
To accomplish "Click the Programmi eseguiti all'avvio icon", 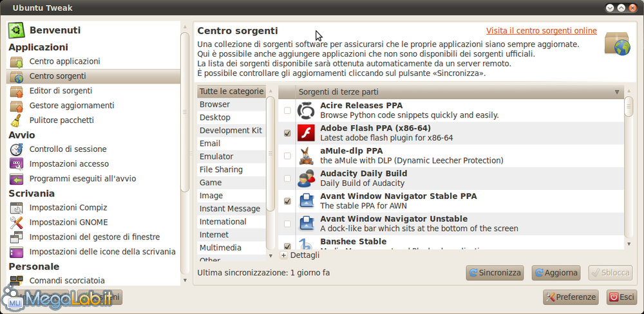I will click(x=17, y=179).
